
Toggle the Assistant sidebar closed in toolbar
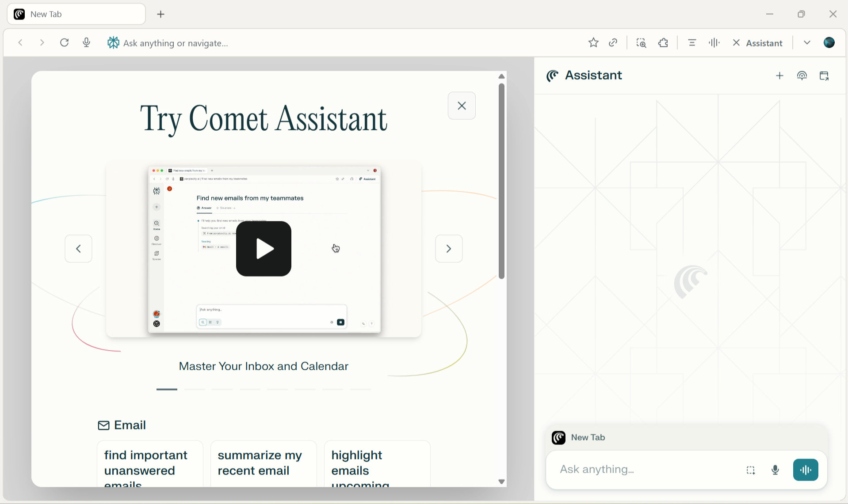[758, 43]
